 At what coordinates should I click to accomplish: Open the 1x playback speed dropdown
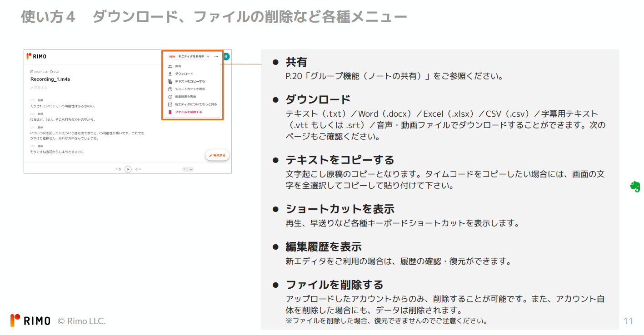188,169
